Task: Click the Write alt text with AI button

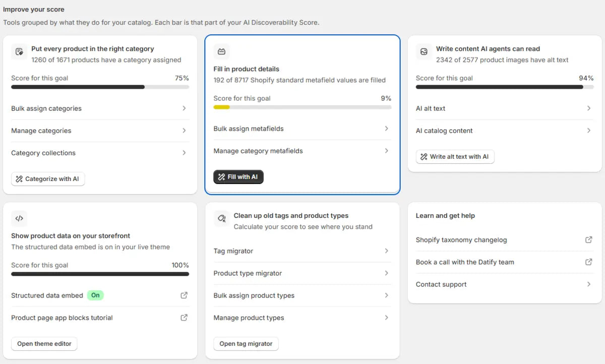Action: point(455,157)
